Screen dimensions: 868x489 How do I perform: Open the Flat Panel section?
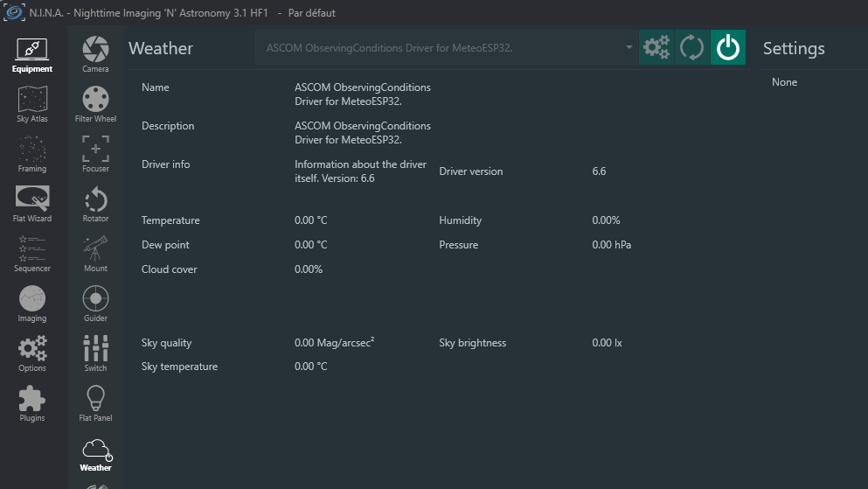[95, 402]
